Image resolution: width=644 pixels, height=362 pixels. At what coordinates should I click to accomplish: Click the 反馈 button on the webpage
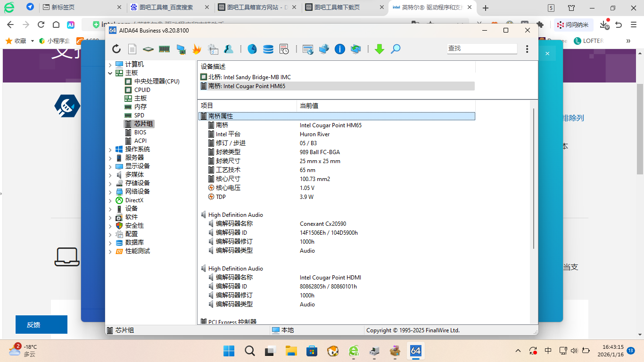[x=41, y=325]
